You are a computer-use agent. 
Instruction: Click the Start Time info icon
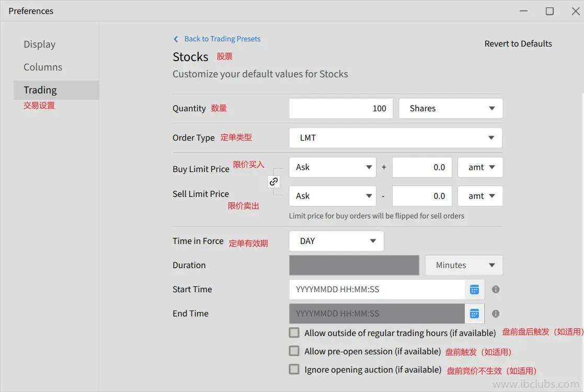click(496, 290)
